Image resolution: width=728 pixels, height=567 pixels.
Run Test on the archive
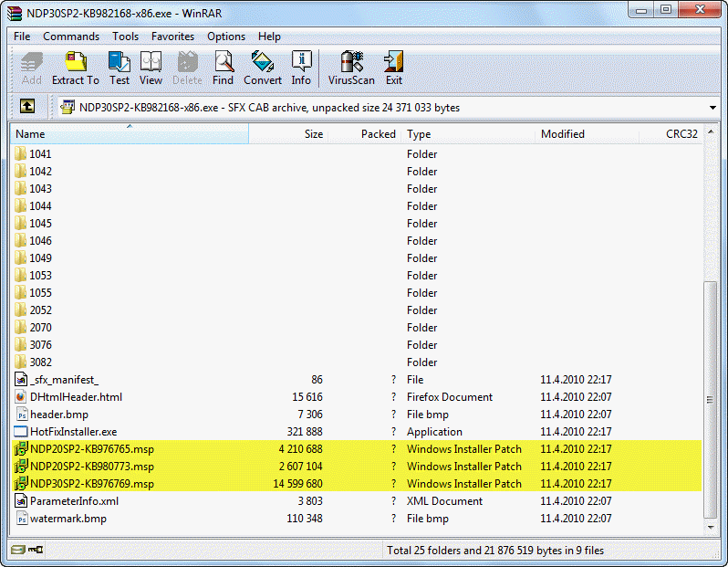tap(120, 68)
